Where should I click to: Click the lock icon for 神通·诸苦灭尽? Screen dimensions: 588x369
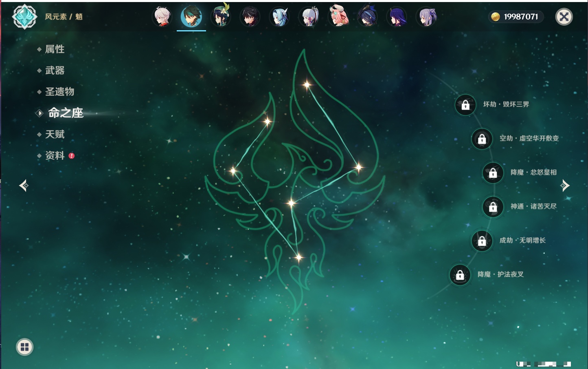coord(493,207)
